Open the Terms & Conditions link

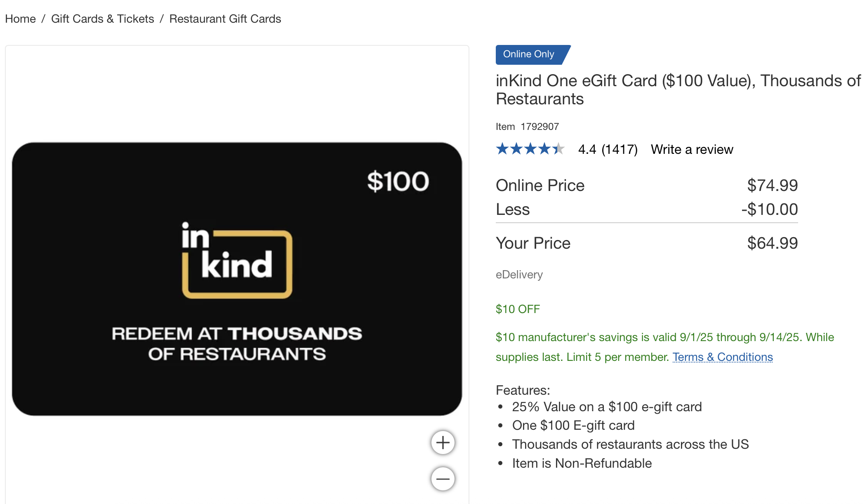(x=722, y=357)
